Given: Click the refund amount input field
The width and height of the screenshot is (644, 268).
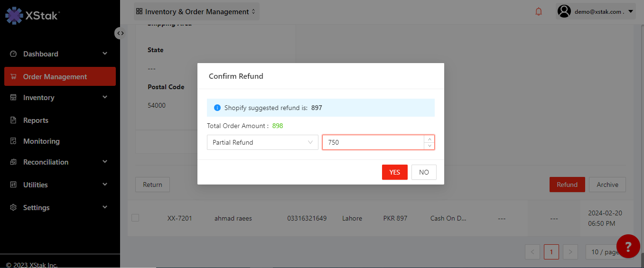Looking at the screenshot, I should (373, 142).
